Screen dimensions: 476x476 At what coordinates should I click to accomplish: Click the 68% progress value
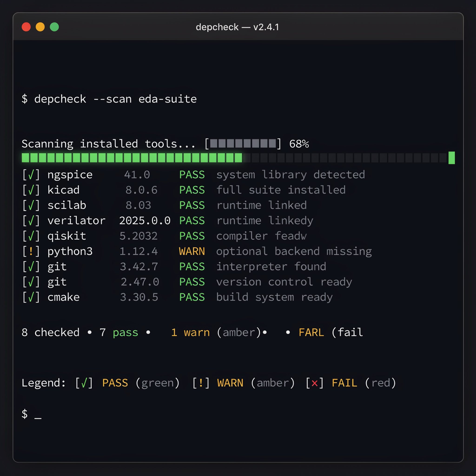click(x=299, y=144)
